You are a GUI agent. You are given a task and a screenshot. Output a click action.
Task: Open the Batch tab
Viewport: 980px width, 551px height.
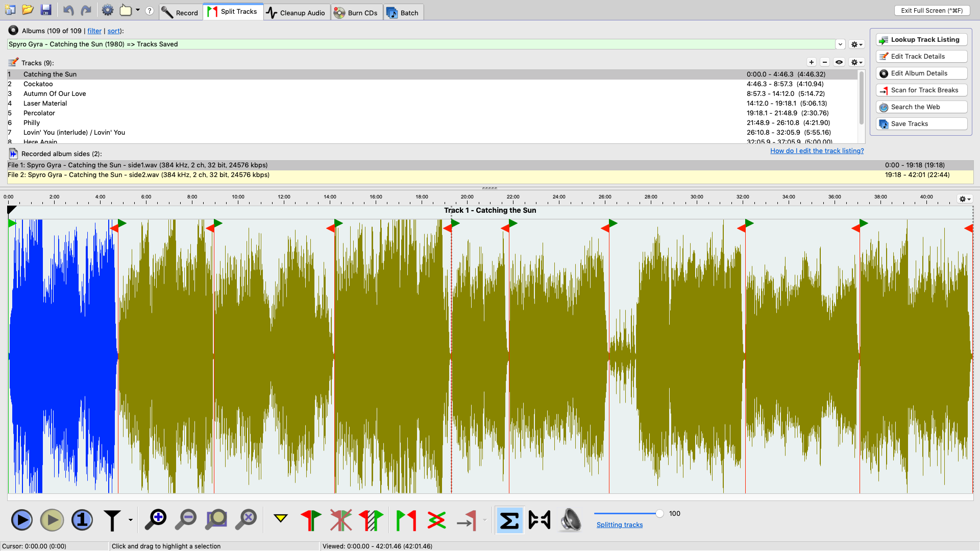click(x=403, y=13)
